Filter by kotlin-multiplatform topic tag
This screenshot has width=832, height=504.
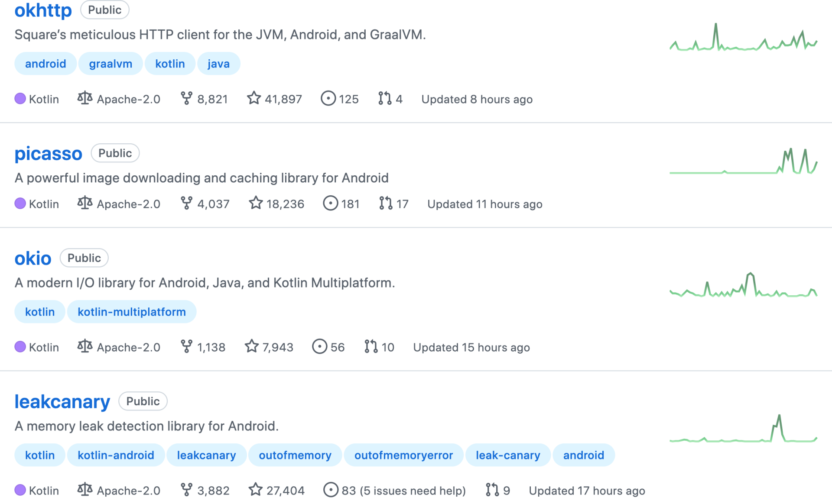(131, 312)
